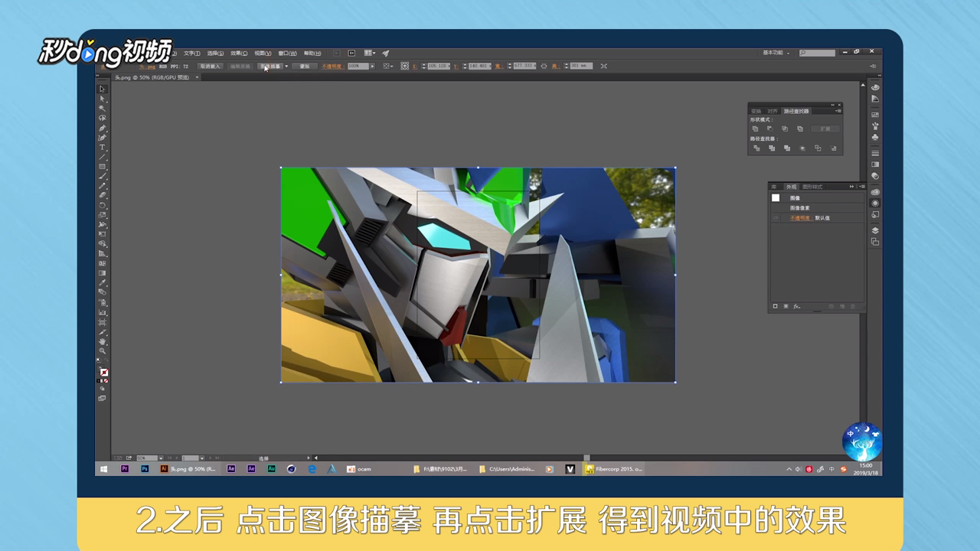Select the Type (T) tool
The height and width of the screenshot is (551, 980).
(103, 148)
